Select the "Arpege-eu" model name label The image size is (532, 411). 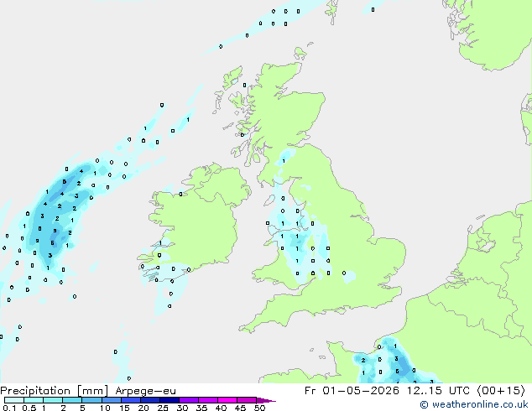pyautogui.click(x=145, y=391)
